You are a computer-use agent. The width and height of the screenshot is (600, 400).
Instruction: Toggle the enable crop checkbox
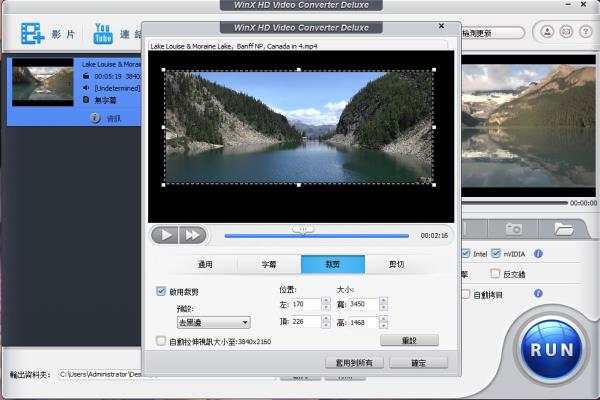point(161,291)
